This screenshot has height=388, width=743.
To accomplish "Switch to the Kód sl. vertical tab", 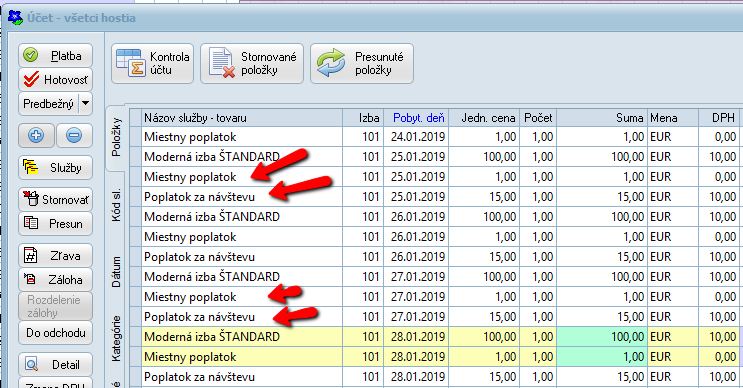I will tap(116, 205).
